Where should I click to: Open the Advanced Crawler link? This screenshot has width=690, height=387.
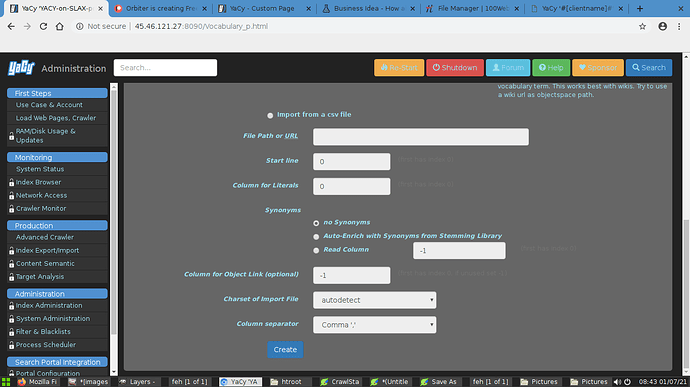(x=45, y=237)
